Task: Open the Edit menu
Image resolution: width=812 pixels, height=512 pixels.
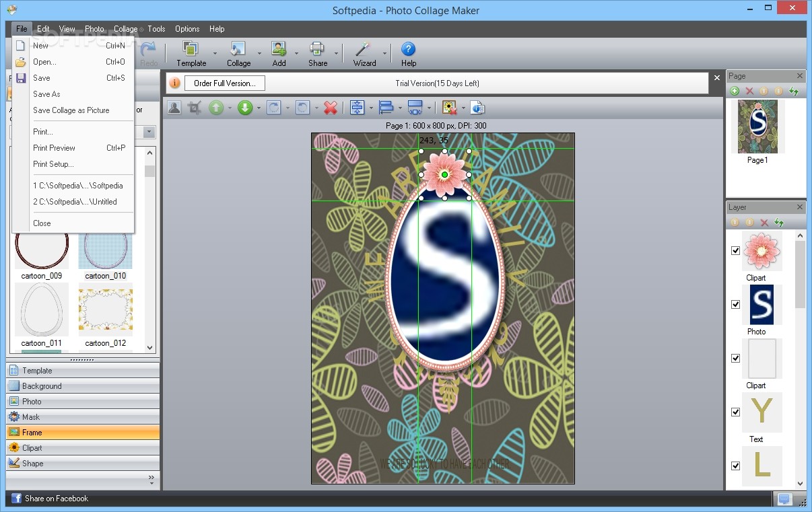Action: pos(43,29)
